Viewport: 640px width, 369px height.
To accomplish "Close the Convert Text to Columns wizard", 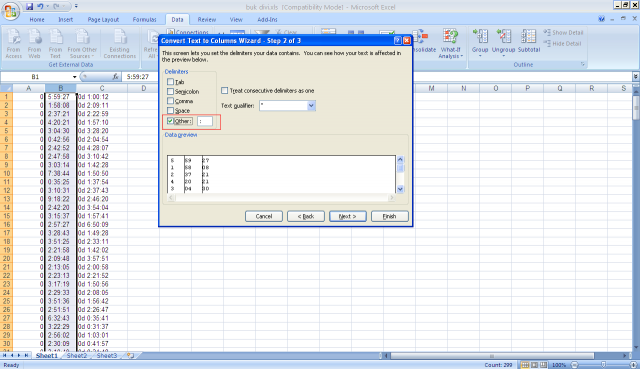I will tap(407, 40).
